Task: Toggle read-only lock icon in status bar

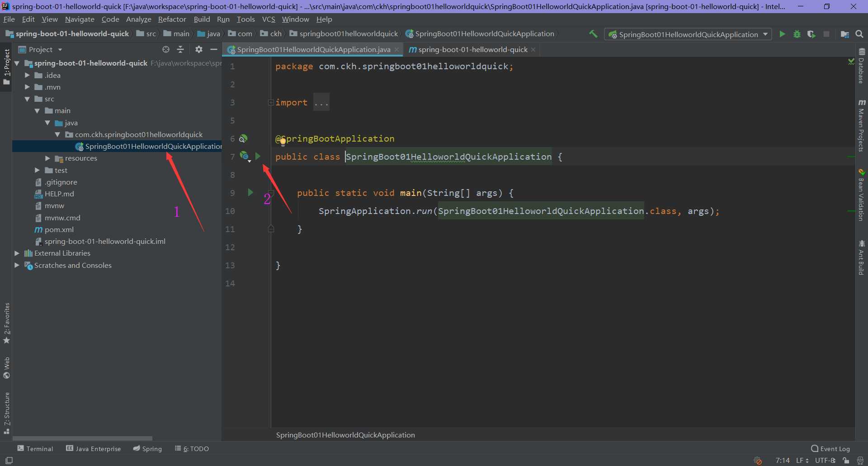Action: 846,461
